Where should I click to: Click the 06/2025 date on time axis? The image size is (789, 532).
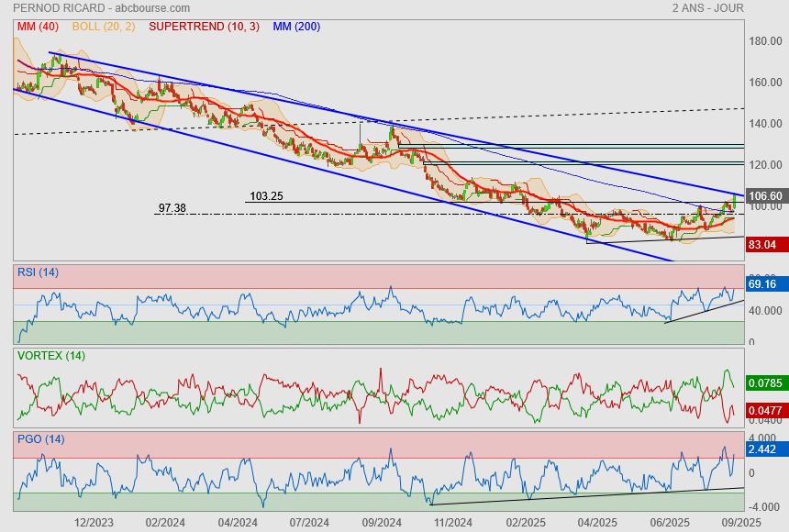click(667, 523)
